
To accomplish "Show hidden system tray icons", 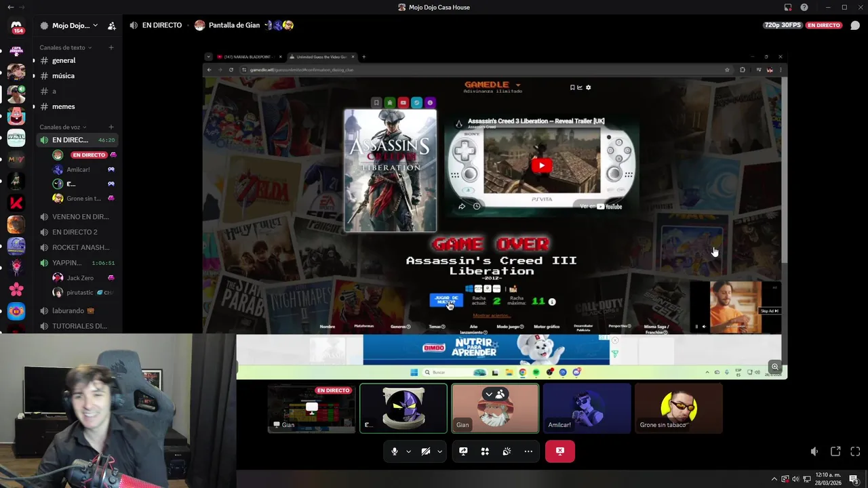I will pos(774,479).
